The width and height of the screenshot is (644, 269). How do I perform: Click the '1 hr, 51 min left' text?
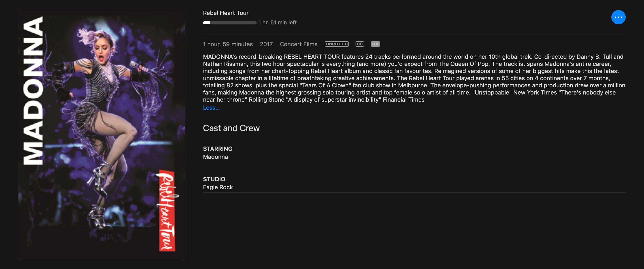278,23
